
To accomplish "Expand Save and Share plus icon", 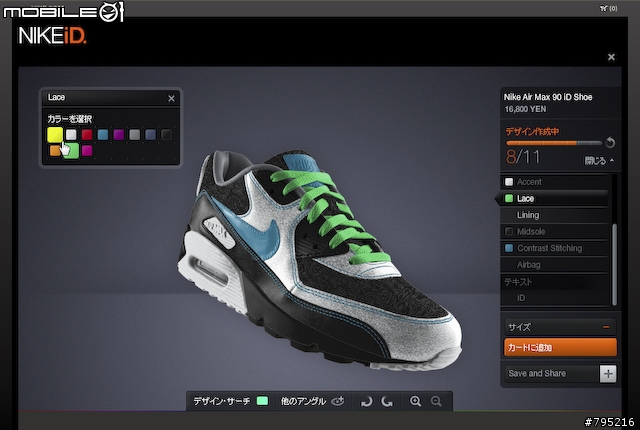I will pos(608,374).
